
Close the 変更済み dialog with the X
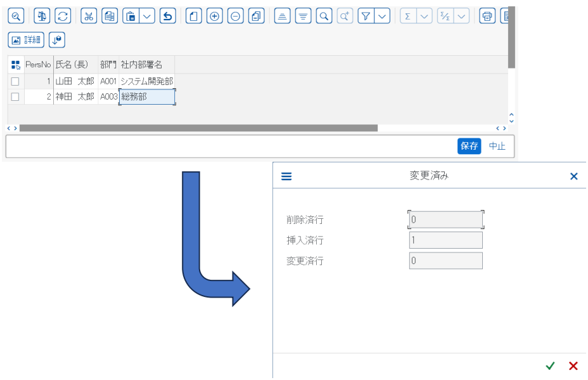pyautogui.click(x=574, y=176)
